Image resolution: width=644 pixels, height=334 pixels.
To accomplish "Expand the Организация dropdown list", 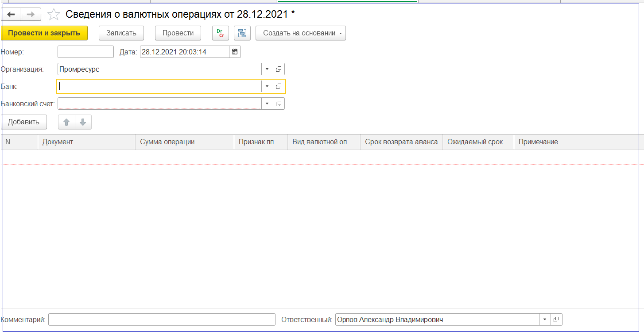I will click(267, 69).
